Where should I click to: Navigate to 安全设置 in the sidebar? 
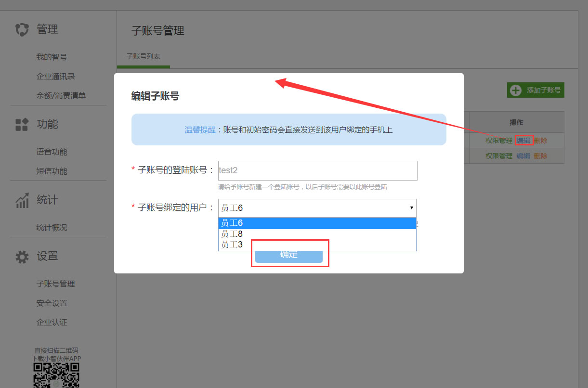pos(52,303)
